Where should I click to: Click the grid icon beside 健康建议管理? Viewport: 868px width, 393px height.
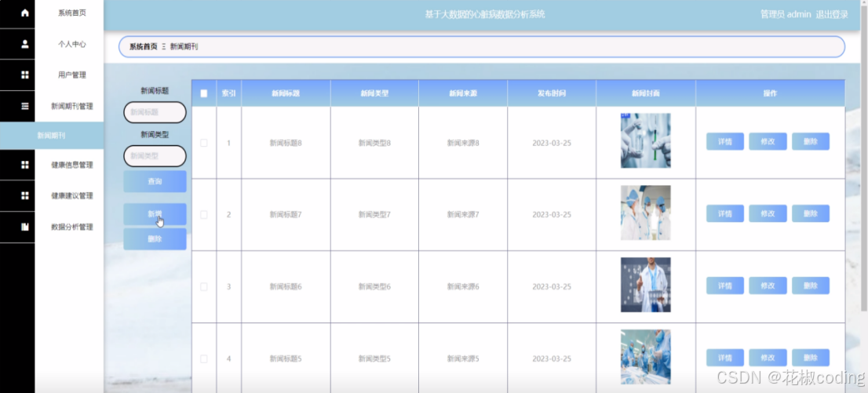[25, 195]
